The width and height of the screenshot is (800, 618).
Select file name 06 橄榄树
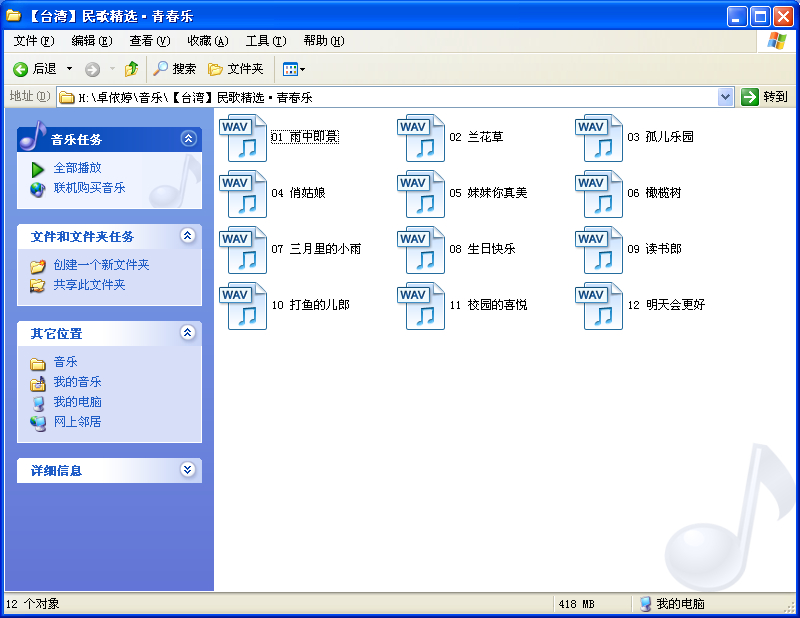pos(654,193)
